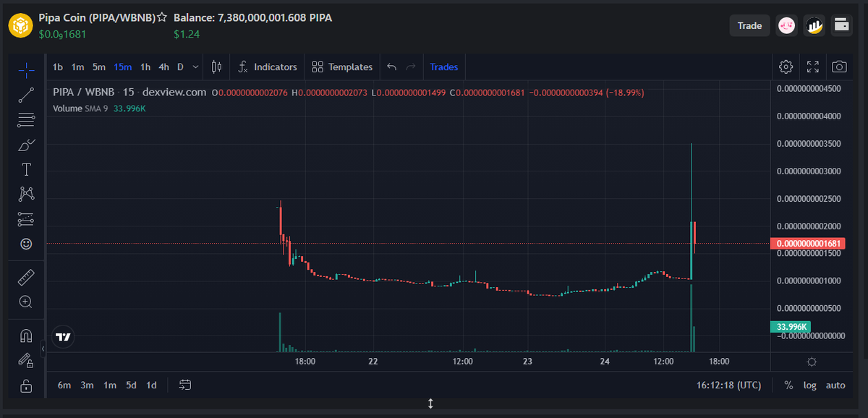Select the brush drawing tool
This screenshot has height=418, width=868.
[26, 145]
